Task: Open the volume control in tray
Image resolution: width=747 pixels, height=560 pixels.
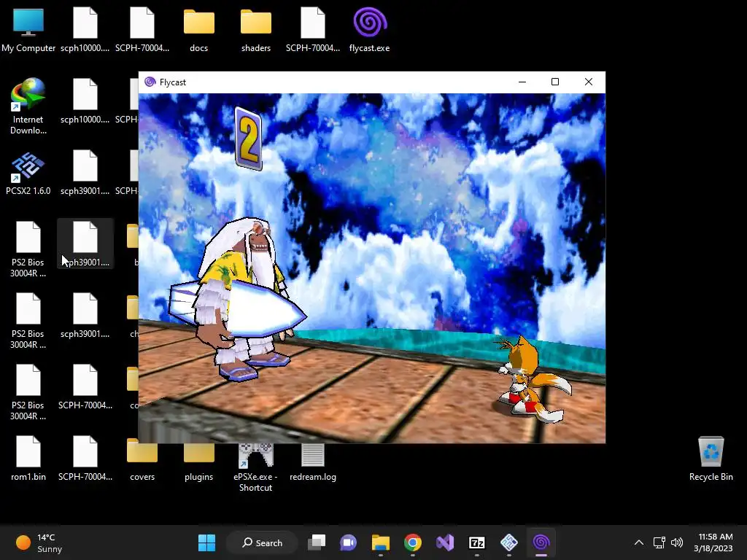Action: (x=677, y=542)
